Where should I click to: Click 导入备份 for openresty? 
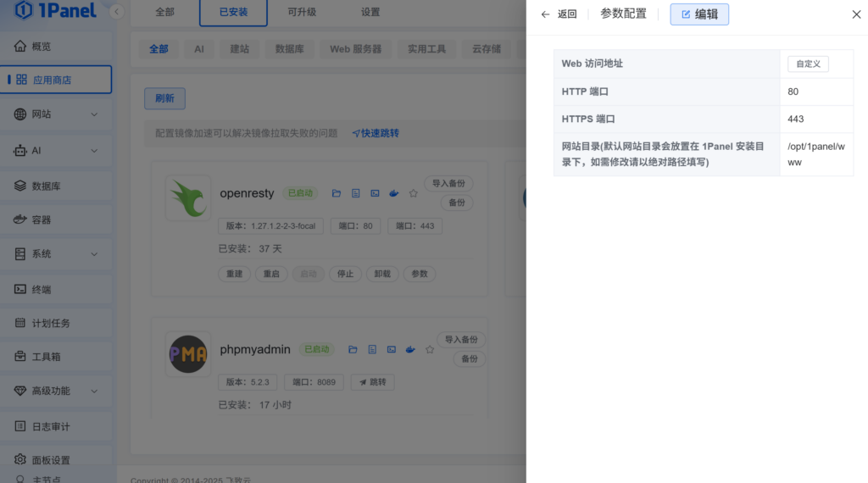(x=449, y=184)
